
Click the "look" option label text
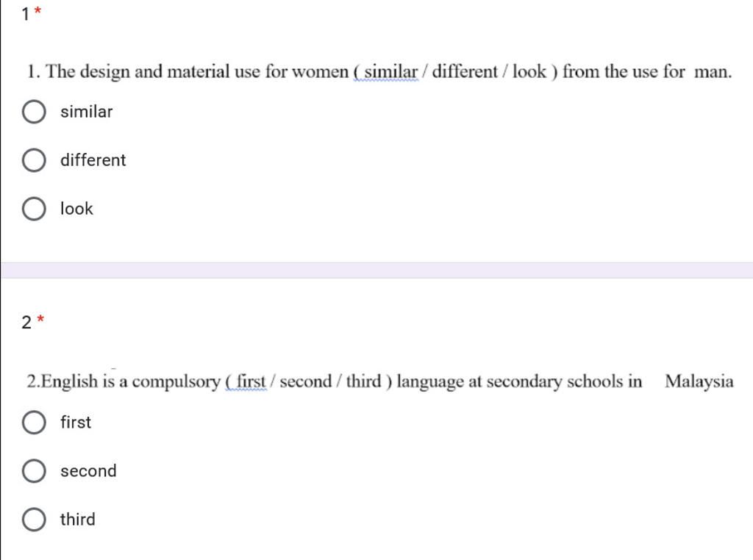[76, 208]
